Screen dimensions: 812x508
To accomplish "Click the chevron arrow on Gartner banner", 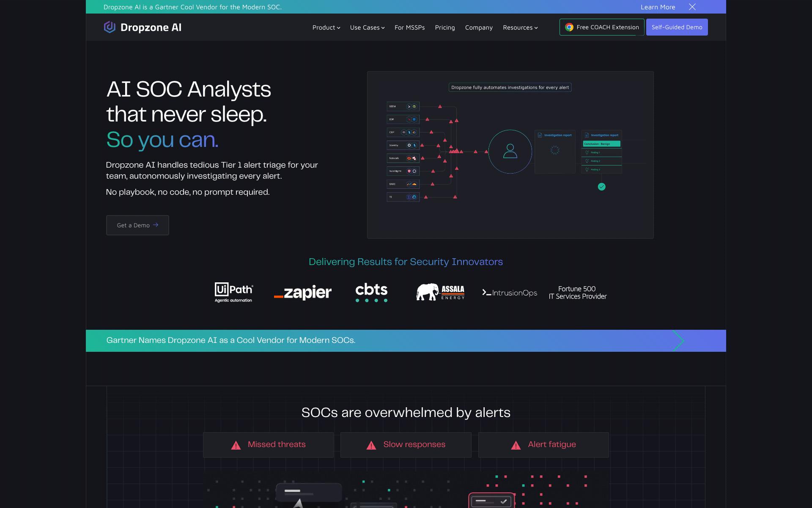I will (x=678, y=341).
